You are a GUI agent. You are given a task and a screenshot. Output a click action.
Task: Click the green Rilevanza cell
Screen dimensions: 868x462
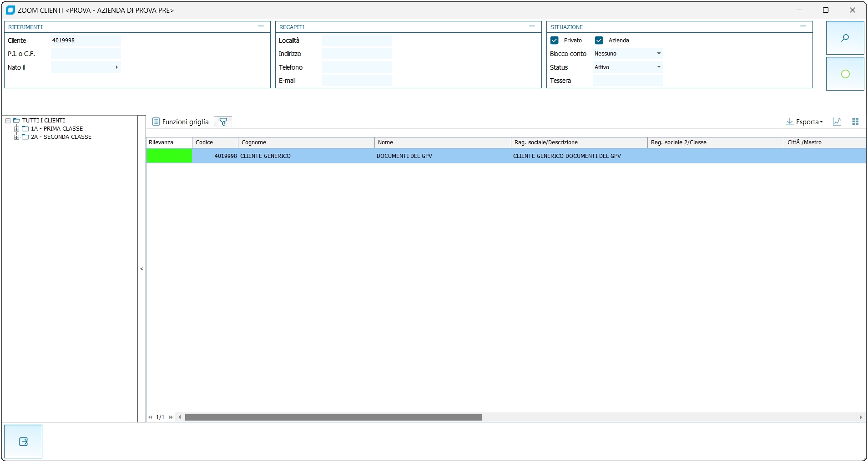coord(169,156)
